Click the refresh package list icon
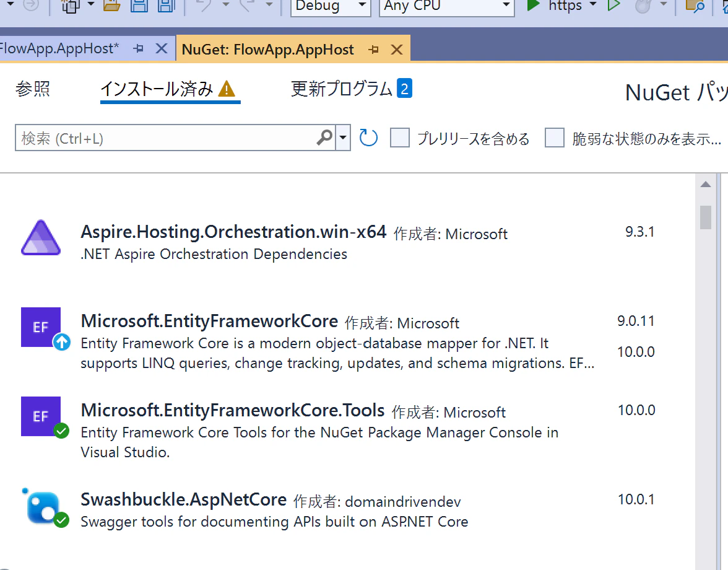The height and width of the screenshot is (570, 728). [x=369, y=138]
